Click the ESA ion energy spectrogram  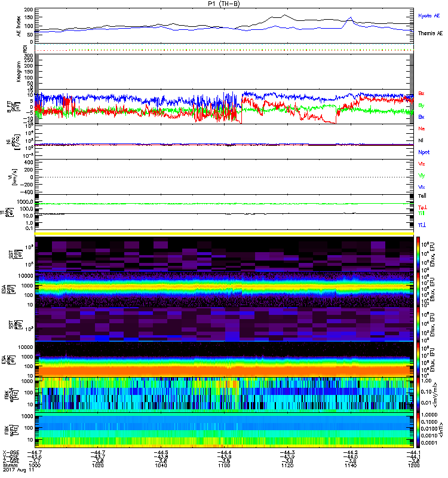[x=224, y=289]
